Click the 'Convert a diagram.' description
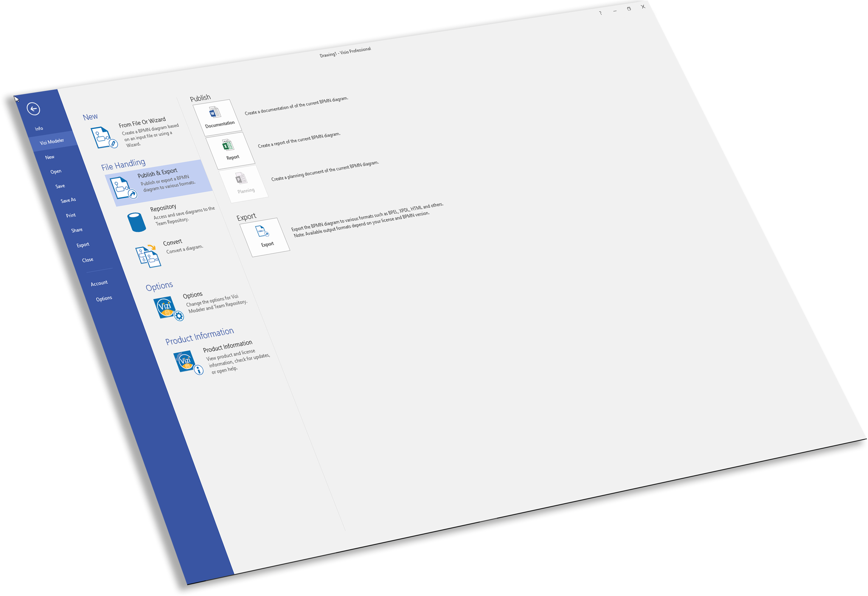 click(x=184, y=249)
